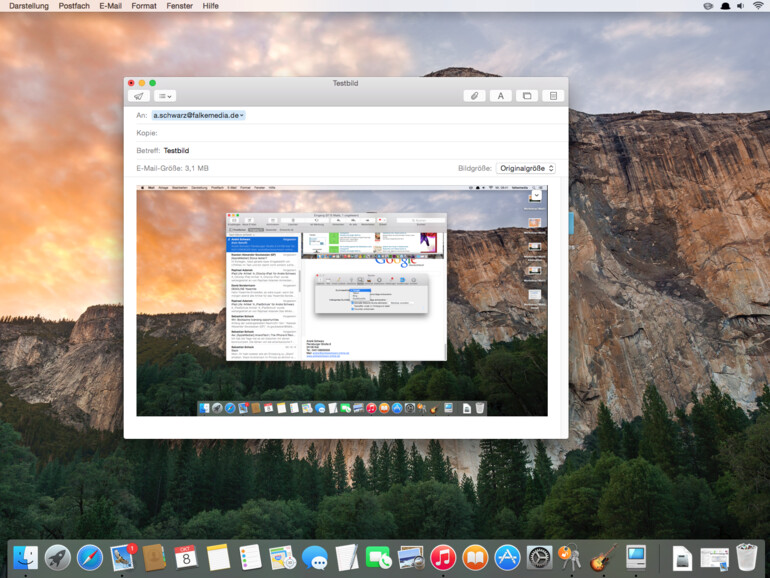Screen dimensions: 770x578
Task: Open the Hilfe menu
Action: coord(211,6)
